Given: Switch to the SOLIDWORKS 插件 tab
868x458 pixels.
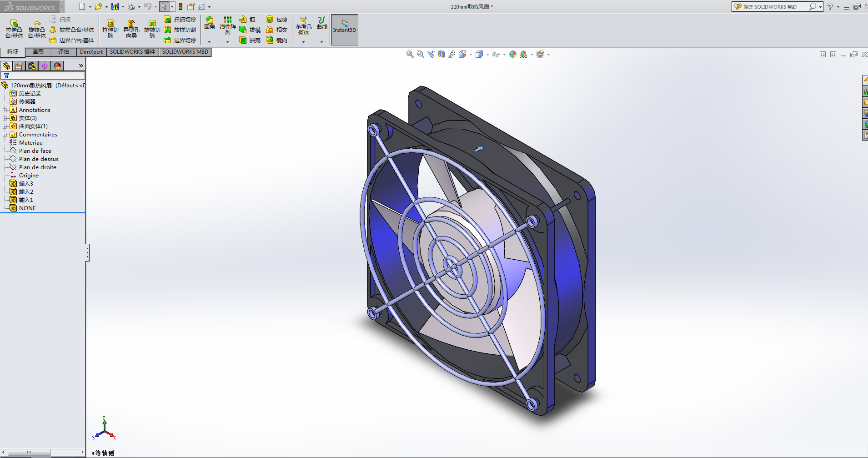Looking at the screenshot, I should pos(132,52).
